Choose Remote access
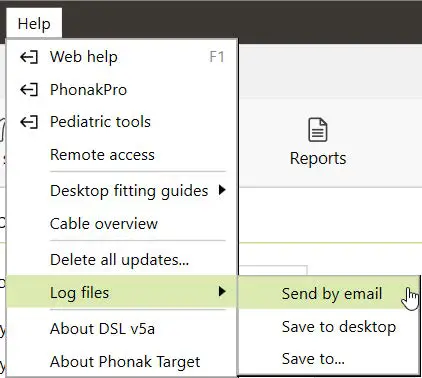422x378 pixels. (122, 155)
